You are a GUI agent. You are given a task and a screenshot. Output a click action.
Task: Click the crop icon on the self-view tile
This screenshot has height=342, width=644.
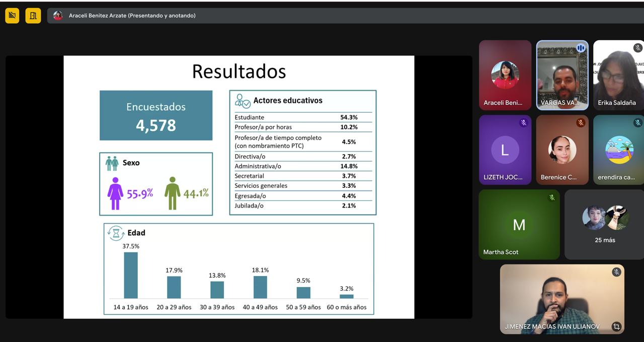point(616,326)
